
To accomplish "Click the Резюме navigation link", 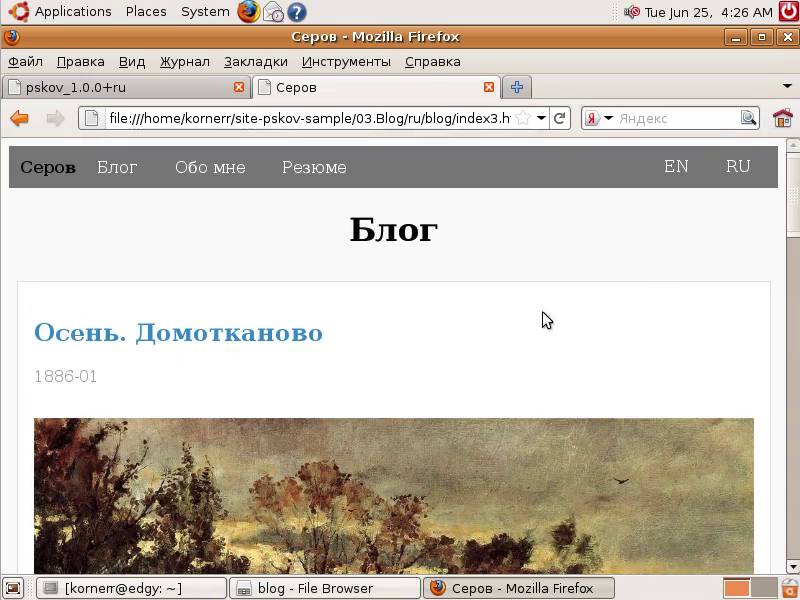I will point(314,167).
